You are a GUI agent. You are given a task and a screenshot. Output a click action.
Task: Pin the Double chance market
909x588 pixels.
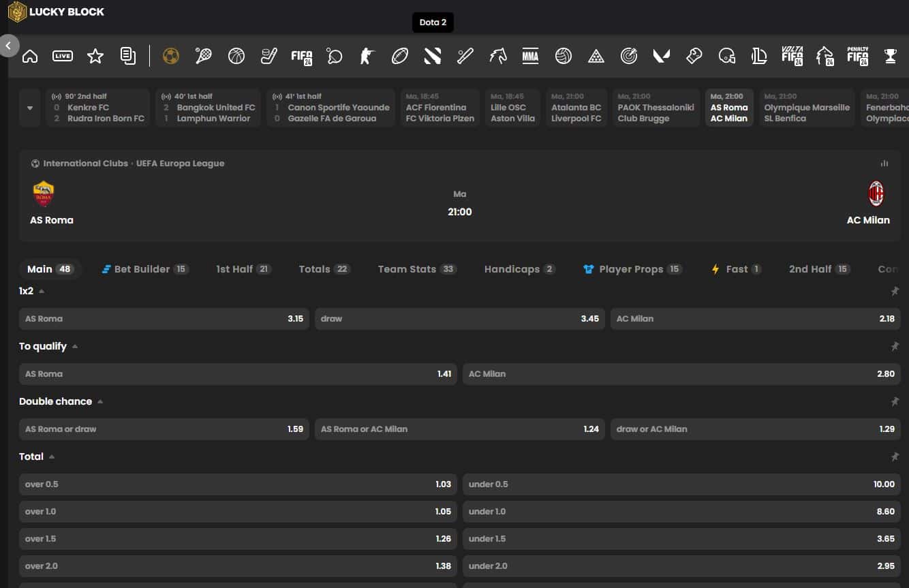click(895, 402)
